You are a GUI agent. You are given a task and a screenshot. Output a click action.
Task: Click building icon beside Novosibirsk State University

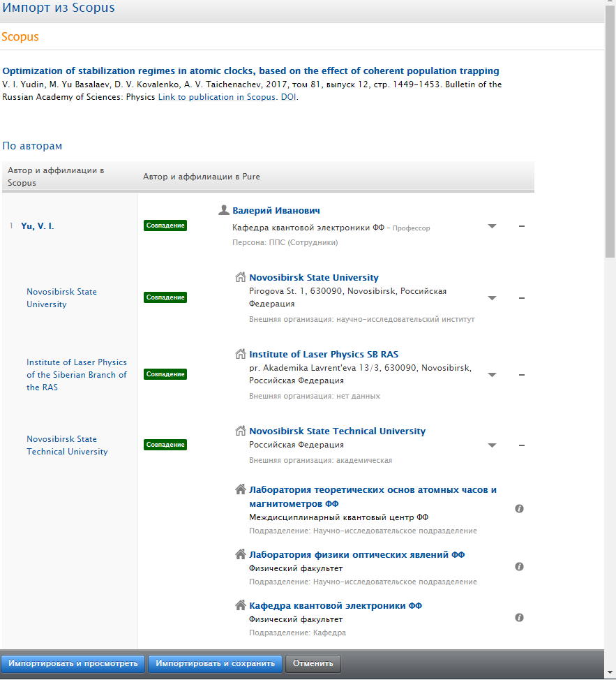241,277
